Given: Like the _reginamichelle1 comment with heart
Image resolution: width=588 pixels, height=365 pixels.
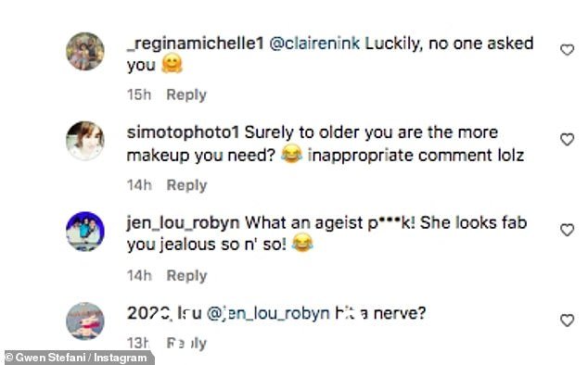Looking at the screenshot, I should [x=567, y=49].
